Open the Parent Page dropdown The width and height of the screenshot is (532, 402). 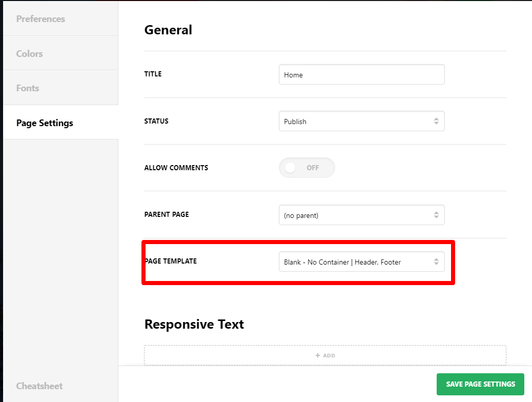coord(362,215)
